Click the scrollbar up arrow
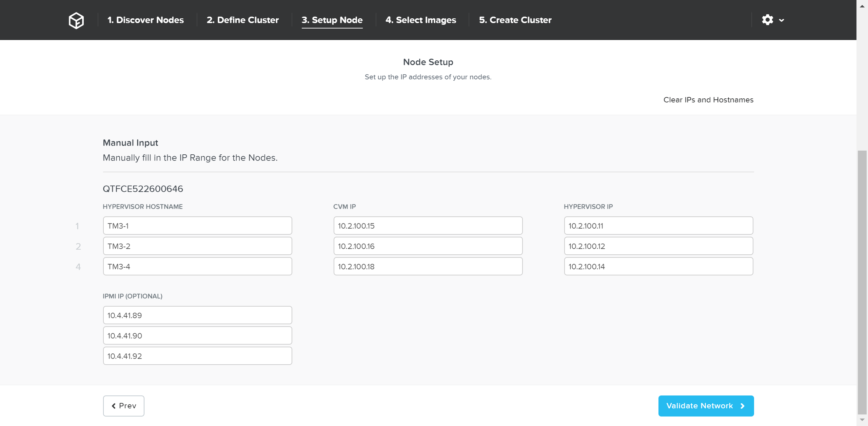This screenshot has width=868, height=426. (862, 6)
